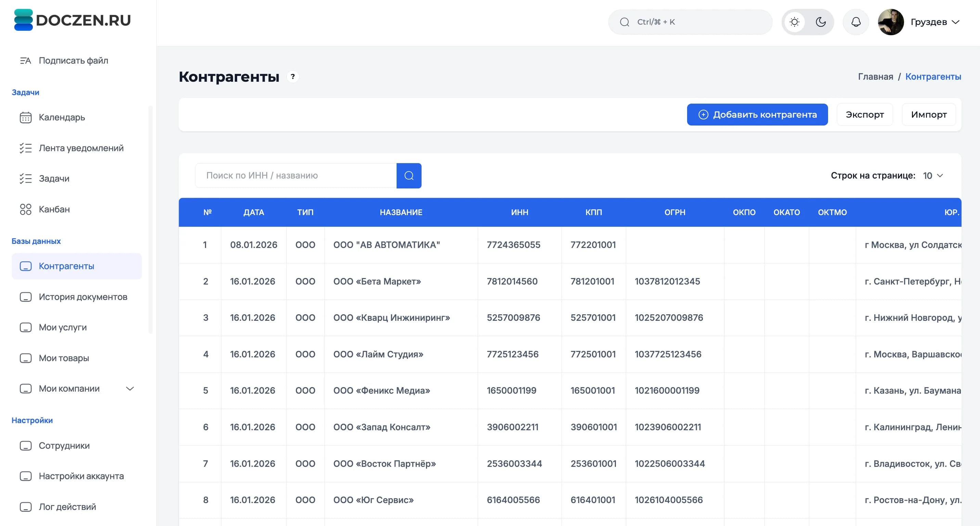Click the question mark help icon
980x526 pixels.
293,77
